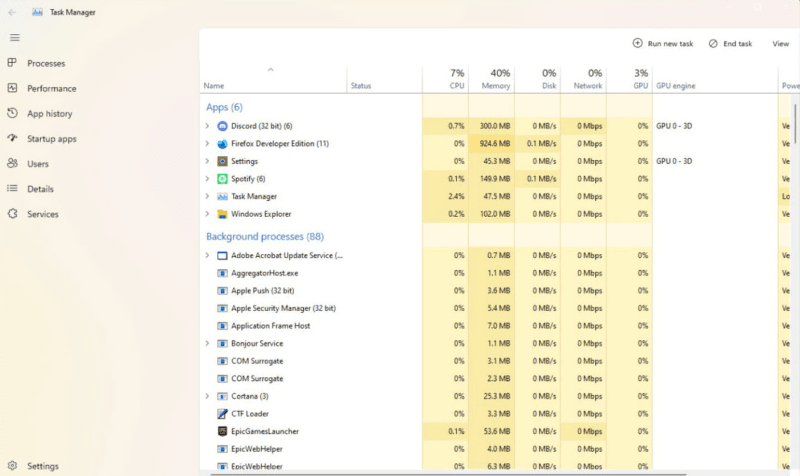Expand the Bonjour Service row
This screenshot has height=476, width=800.
(207, 343)
